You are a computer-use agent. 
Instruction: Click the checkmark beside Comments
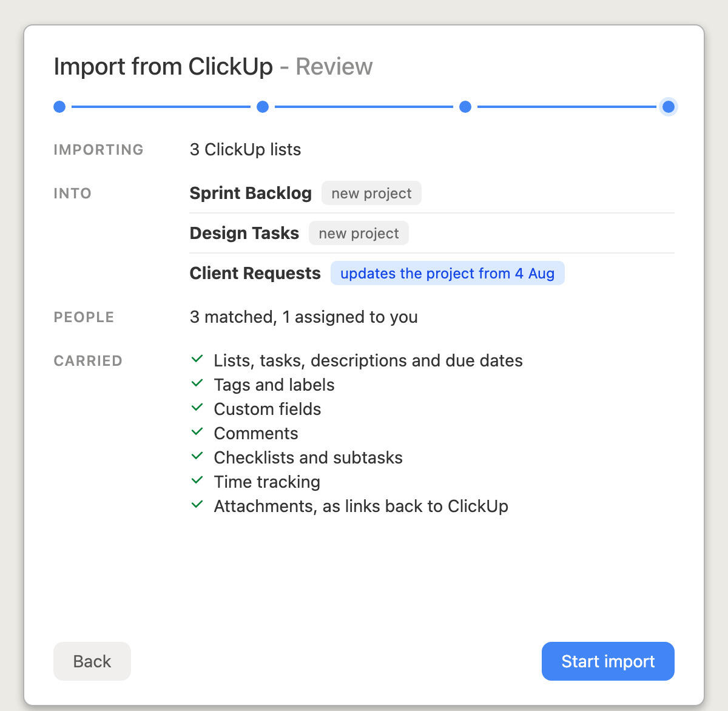point(197,432)
